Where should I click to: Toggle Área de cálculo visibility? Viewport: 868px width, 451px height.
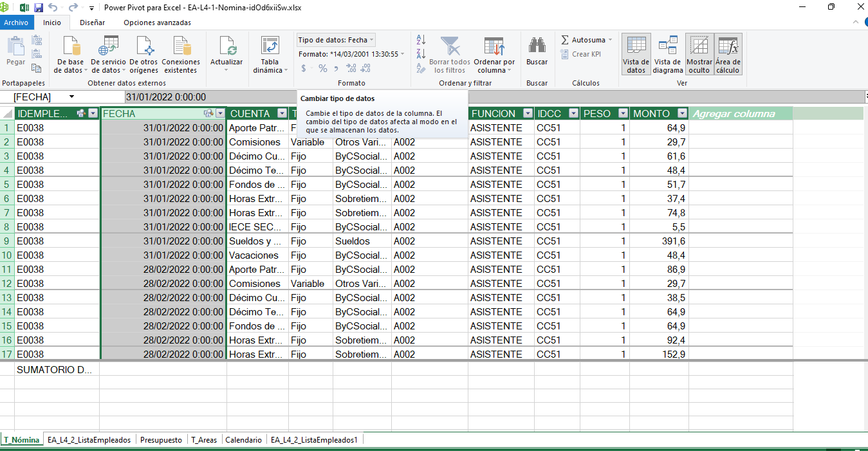click(x=728, y=47)
